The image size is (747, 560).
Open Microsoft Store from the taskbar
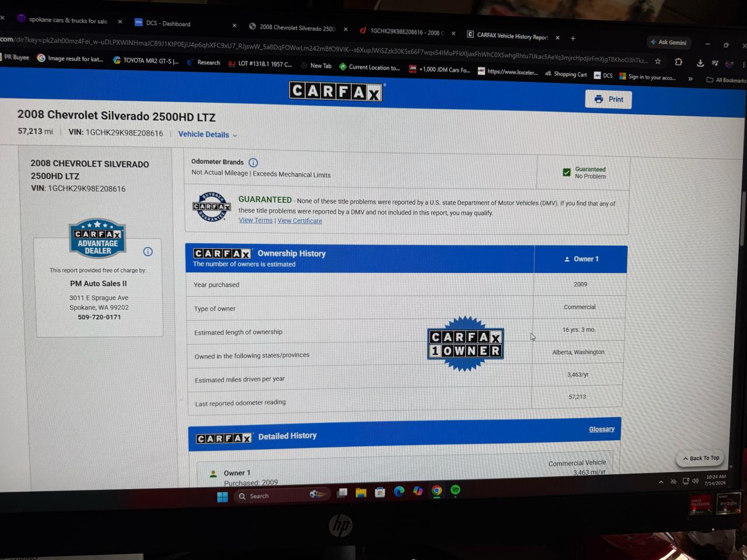380,492
